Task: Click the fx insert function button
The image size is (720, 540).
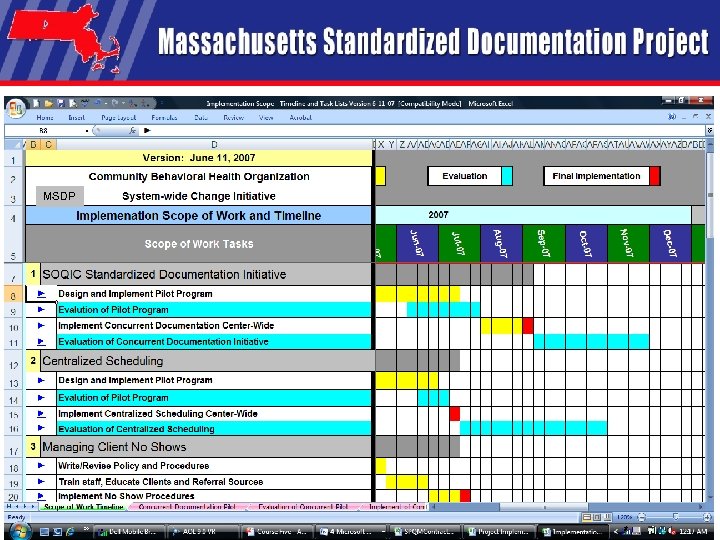Action: (x=132, y=130)
